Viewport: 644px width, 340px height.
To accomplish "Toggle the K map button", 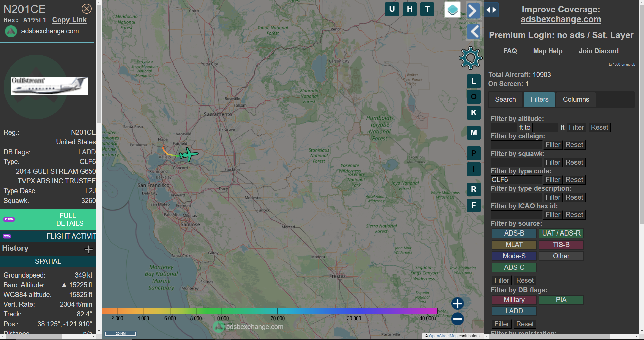I will coord(474,113).
